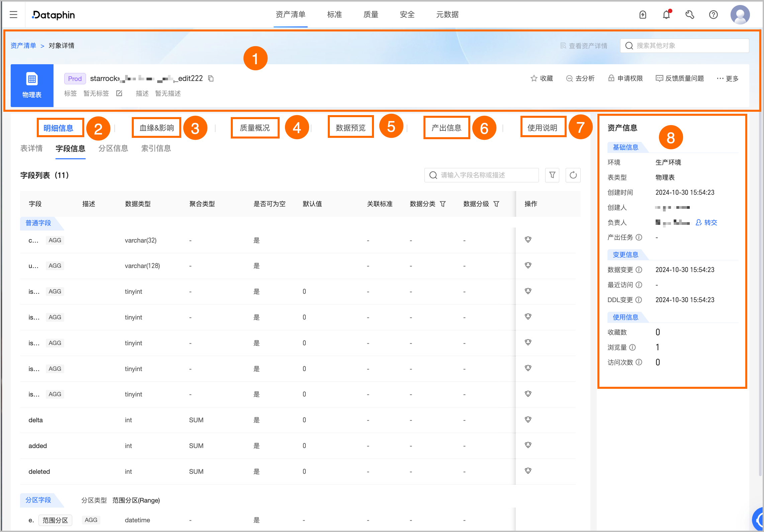This screenshot has width=764, height=532.
Task: Focus the 搜索其他对象 search box
Action: tap(684, 46)
